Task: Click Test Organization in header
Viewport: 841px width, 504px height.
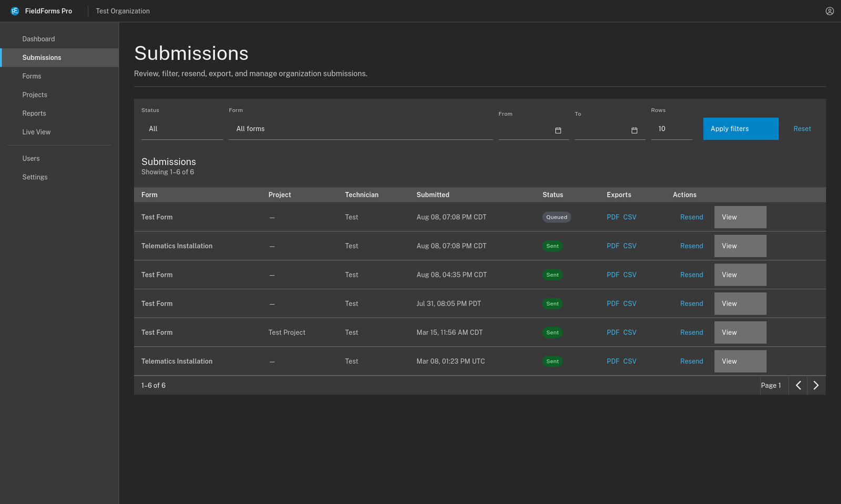Action: [122, 11]
